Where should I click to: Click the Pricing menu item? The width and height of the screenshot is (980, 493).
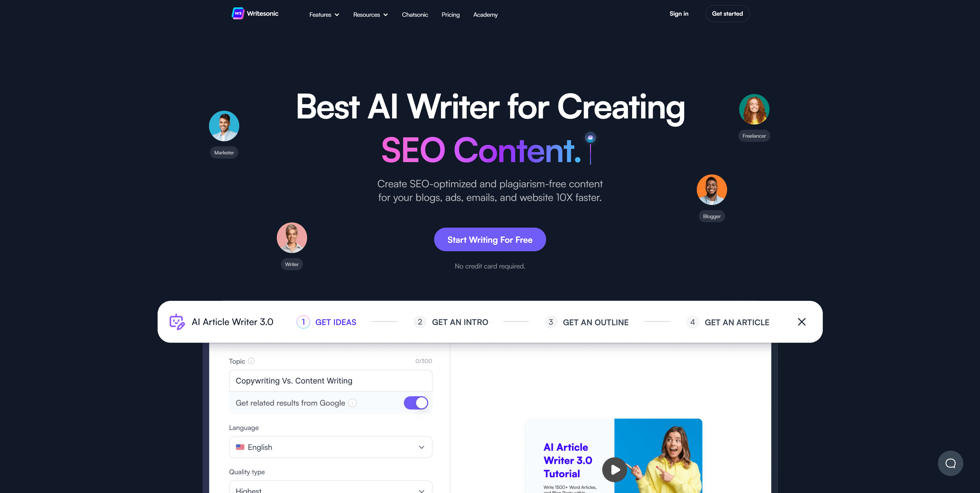point(450,14)
